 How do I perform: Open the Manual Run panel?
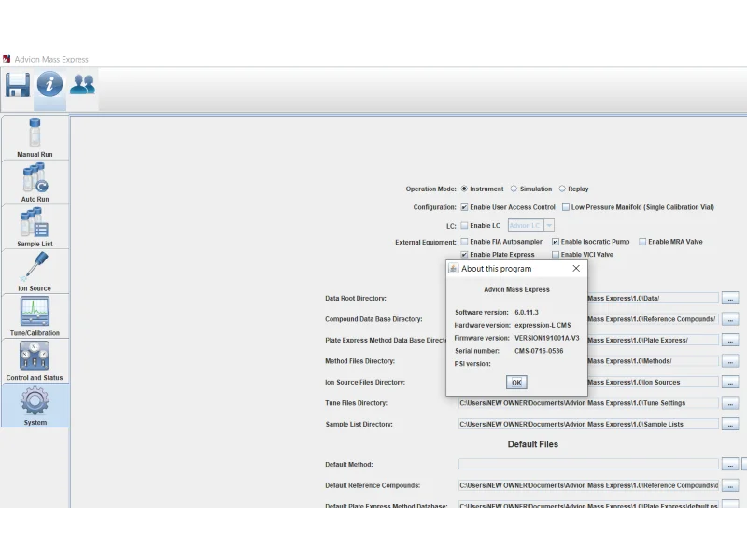pos(35,137)
